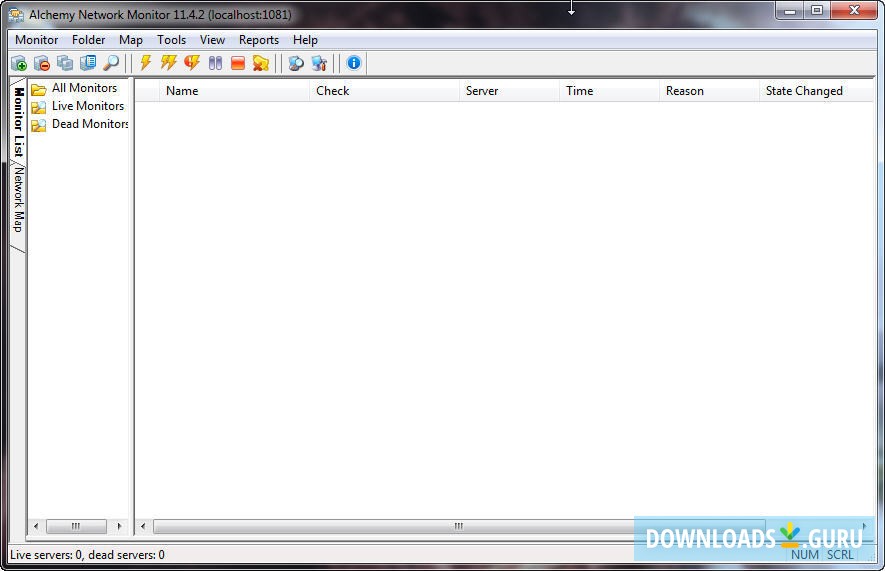Open the Tools menu

pyautogui.click(x=172, y=40)
